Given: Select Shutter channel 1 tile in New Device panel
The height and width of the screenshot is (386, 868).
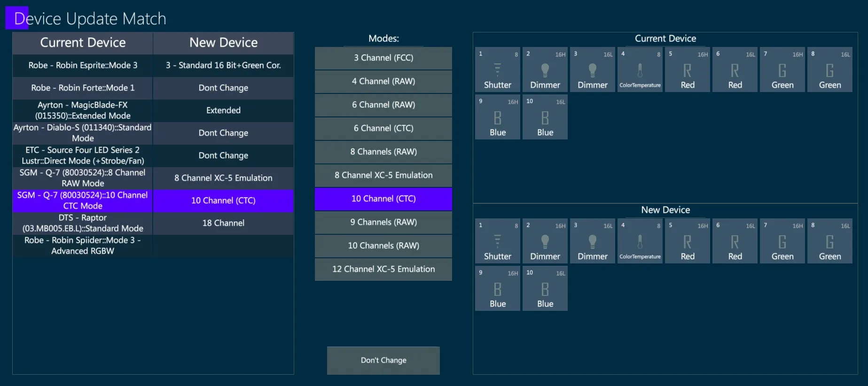Looking at the screenshot, I should [x=498, y=241].
